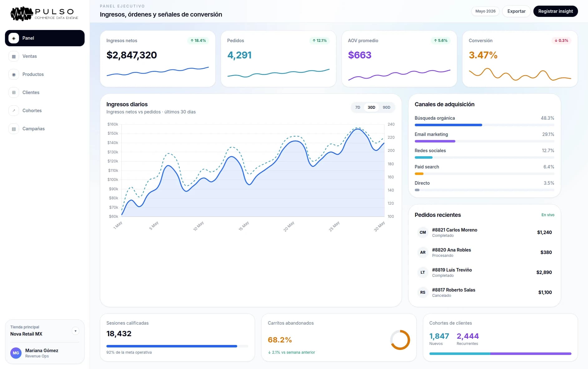Click the LT avatar for Luis Treviño

[423, 272]
